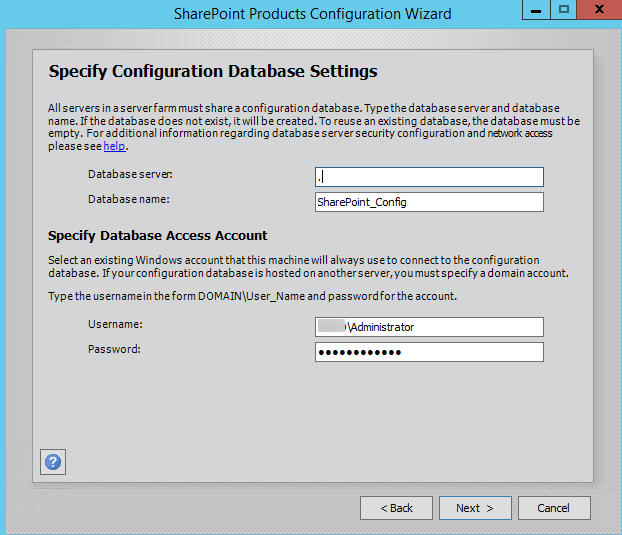Close the SharePoint Configuration Wizard window

[x=599, y=10]
